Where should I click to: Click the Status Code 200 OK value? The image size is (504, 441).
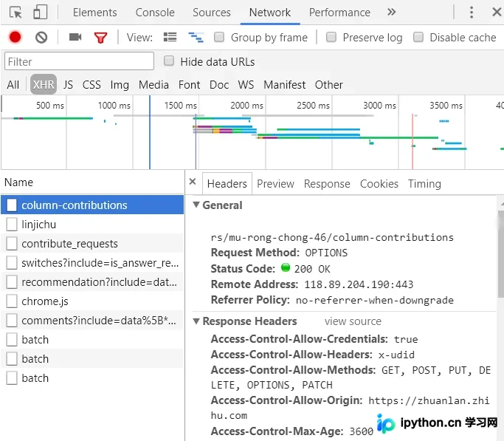click(x=312, y=269)
